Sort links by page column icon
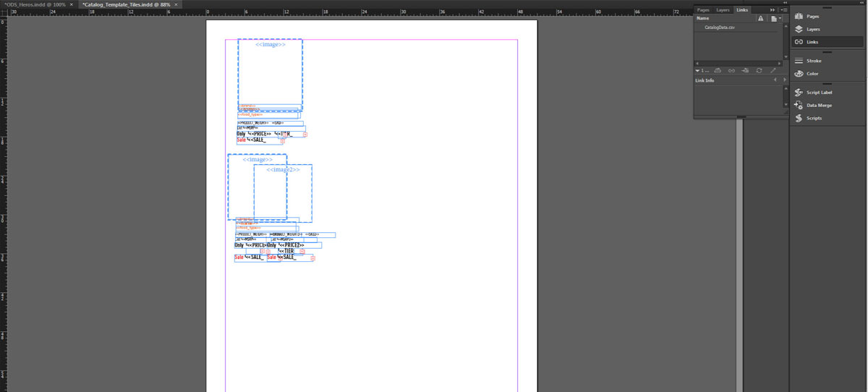 [773, 18]
